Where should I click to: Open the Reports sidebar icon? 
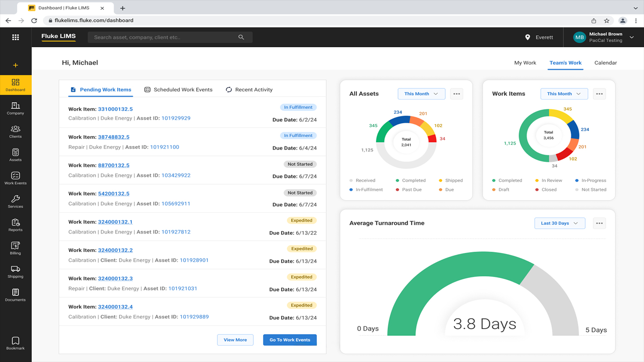[15, 225]
